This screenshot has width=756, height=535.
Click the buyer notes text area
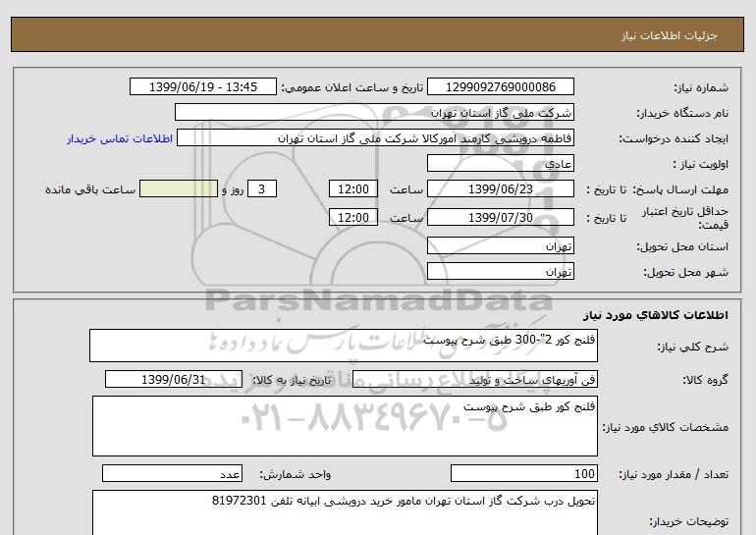(345, 512)
